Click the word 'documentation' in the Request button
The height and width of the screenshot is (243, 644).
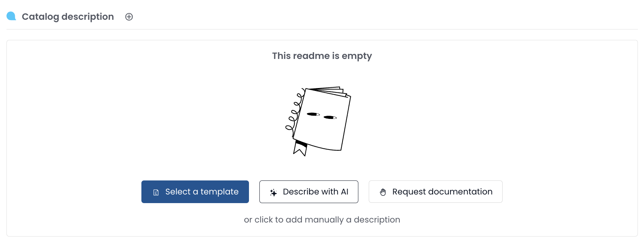[x=460, y=192]
